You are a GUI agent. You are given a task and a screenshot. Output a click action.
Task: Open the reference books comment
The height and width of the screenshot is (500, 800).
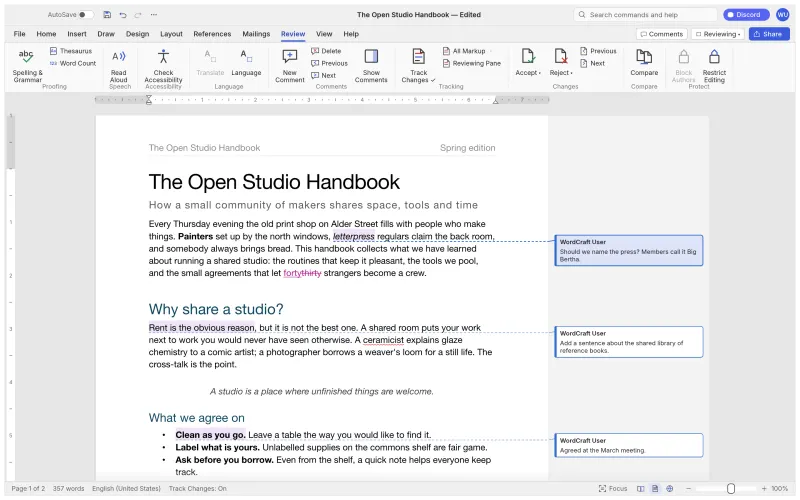point(629,342)
